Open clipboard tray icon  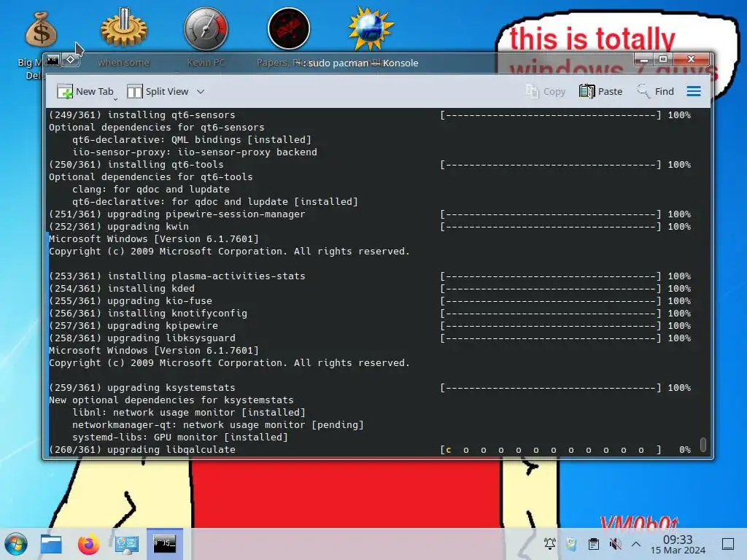(594, 544)
